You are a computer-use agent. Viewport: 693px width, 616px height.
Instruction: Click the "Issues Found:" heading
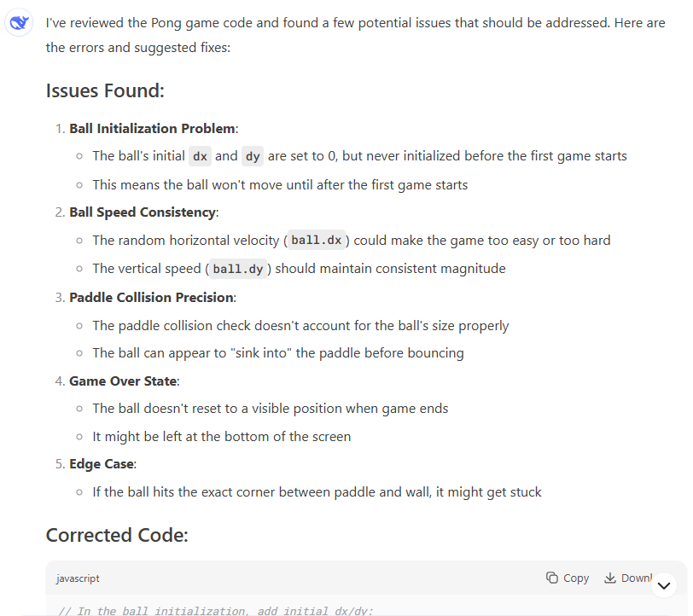point(105,90)
